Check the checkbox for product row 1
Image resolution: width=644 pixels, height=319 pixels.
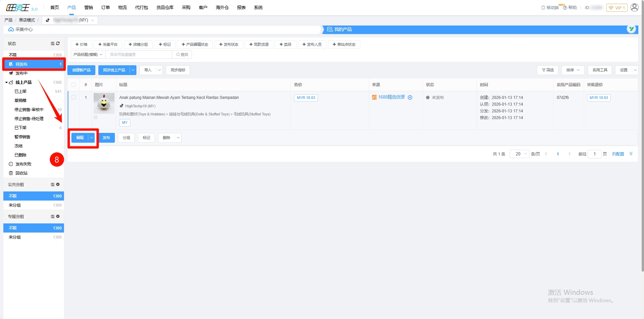point(74,97)
